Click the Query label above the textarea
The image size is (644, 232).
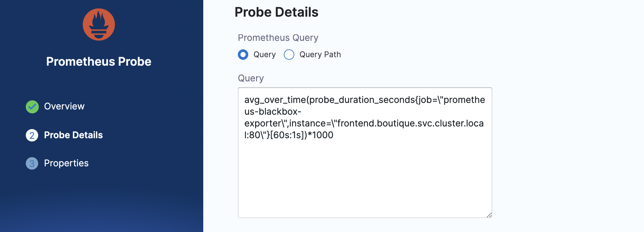[x=251, y=78]
